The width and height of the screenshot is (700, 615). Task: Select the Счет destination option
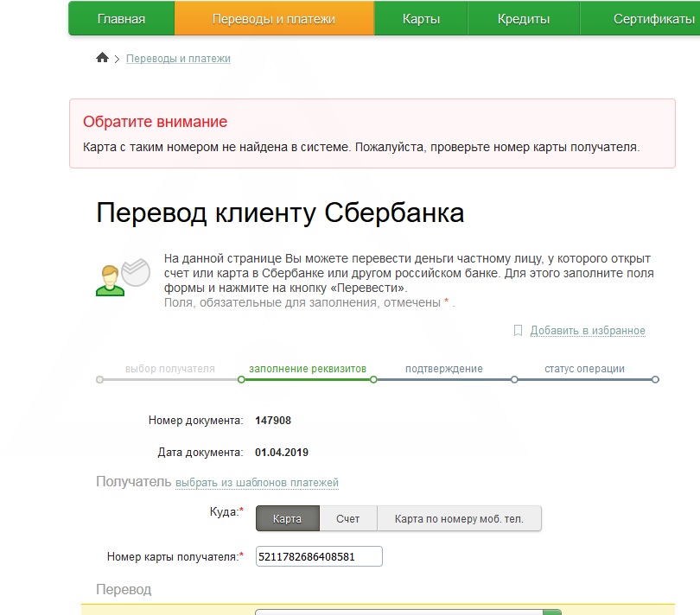[x=347, y=518]
